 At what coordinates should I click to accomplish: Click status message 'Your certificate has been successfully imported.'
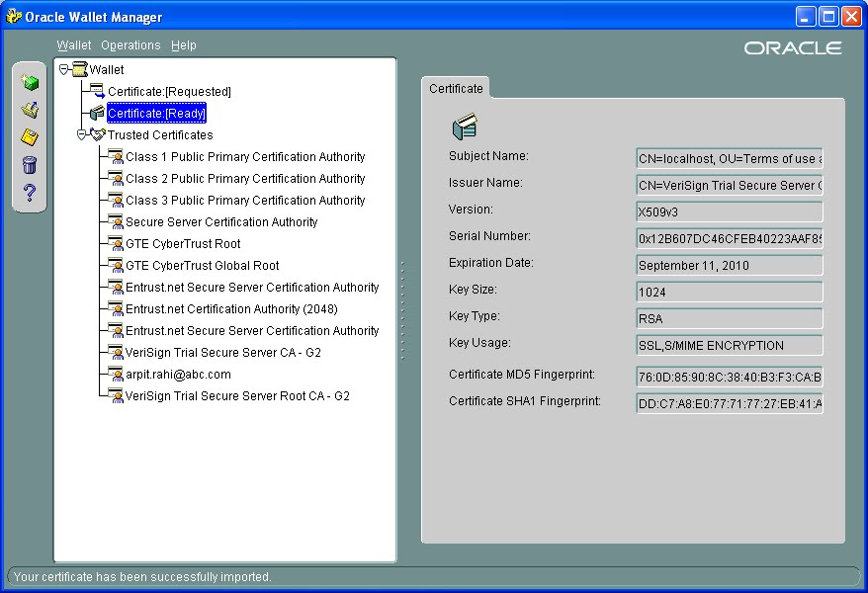pos(142,576)
